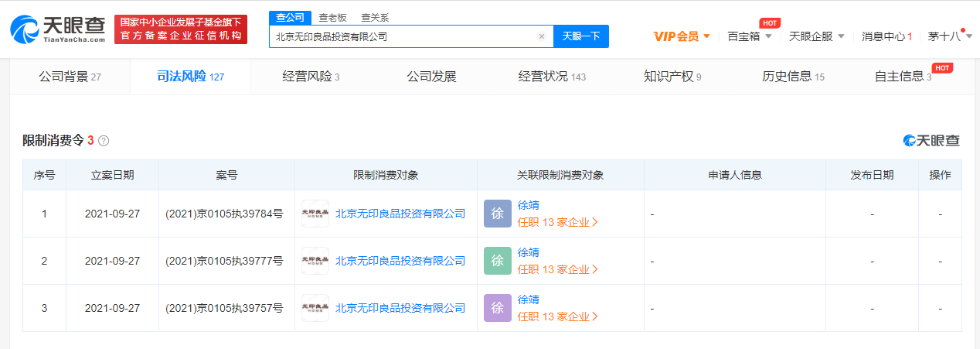Click the 限制消费对象 column header
Screen dimensions: 980x349
(386, 176)
